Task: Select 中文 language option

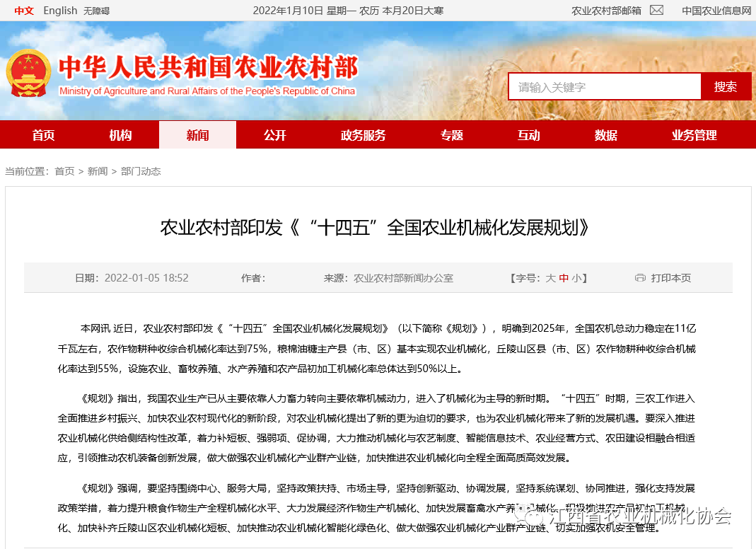Action: (x=24, y=11)
